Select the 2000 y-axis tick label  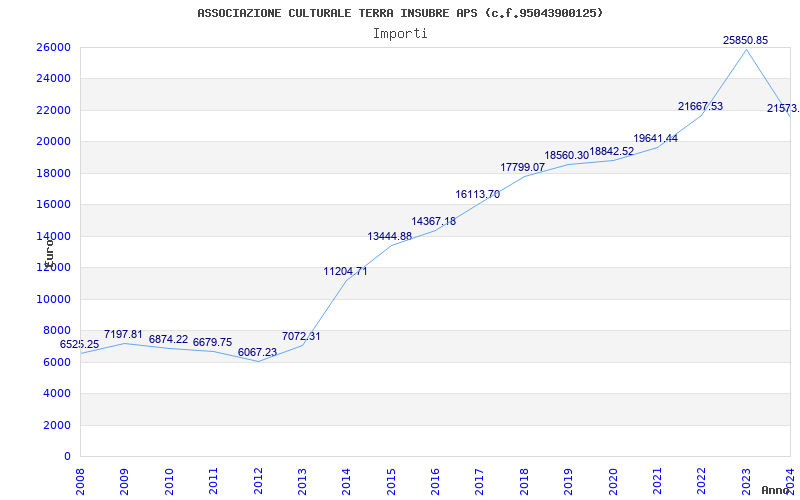[x=57, y=425]
